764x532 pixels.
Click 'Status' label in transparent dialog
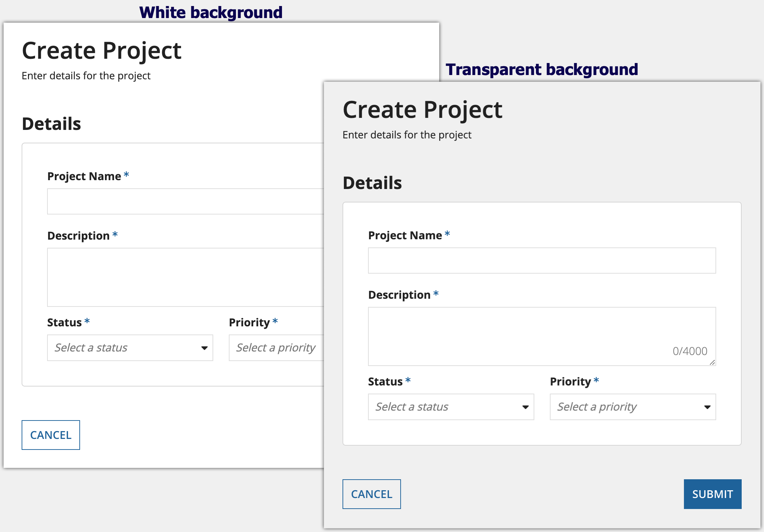(x=385, y=382)
